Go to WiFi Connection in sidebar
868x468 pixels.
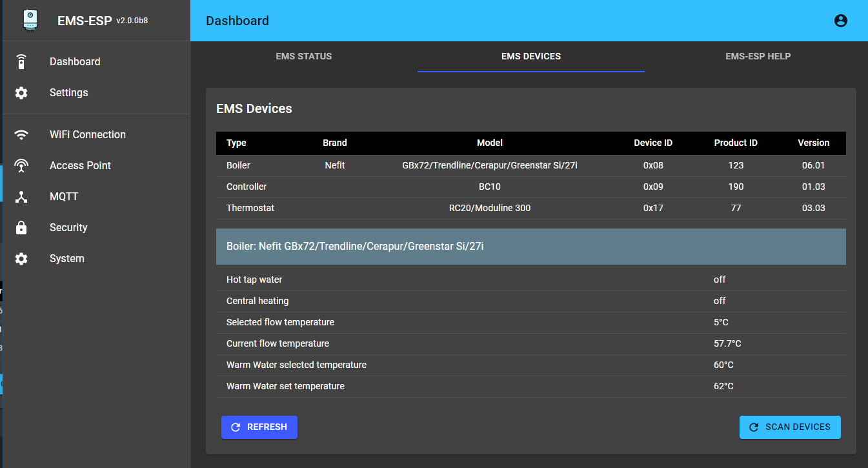coord(88,135)
